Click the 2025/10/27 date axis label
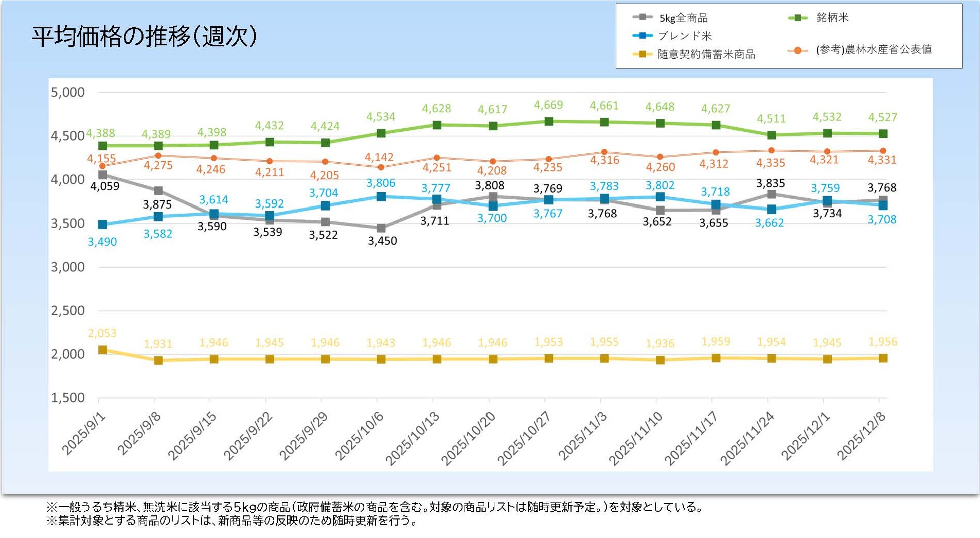Image resolution: width=980 pixels, height=538 pixels. click(524, 438)
